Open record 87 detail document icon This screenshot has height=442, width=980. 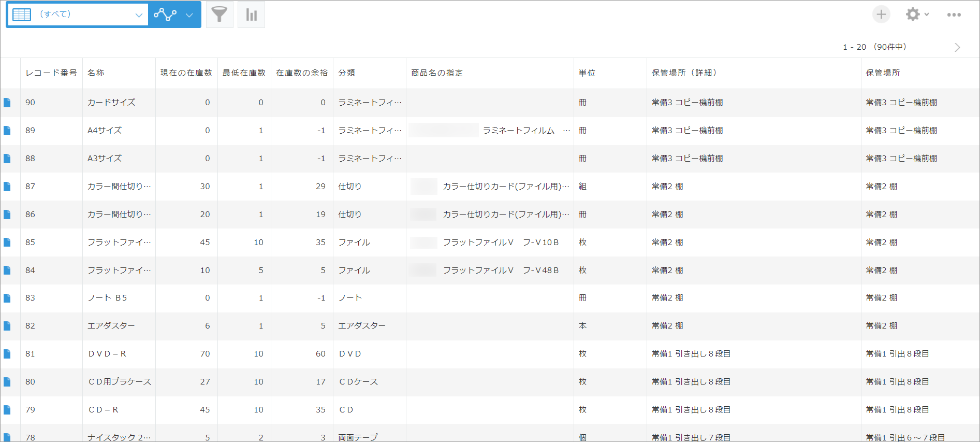pos(7,187)
